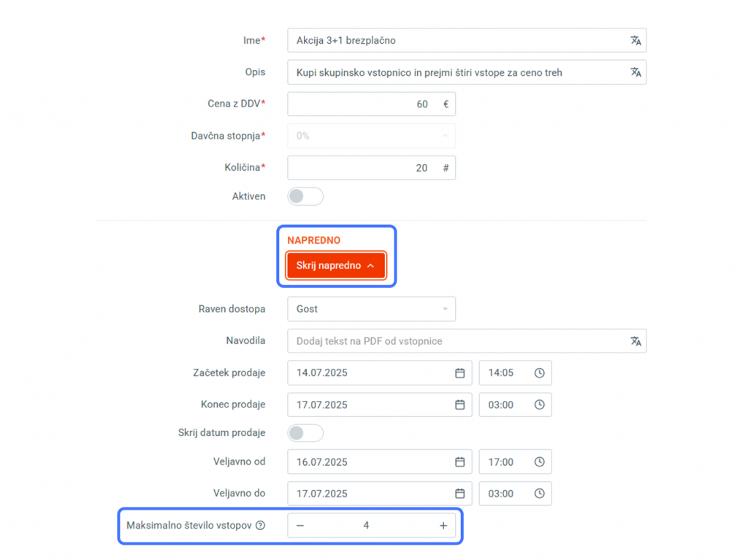
Task: Click the translate icon in Opis field
Action: coord(636,72)
